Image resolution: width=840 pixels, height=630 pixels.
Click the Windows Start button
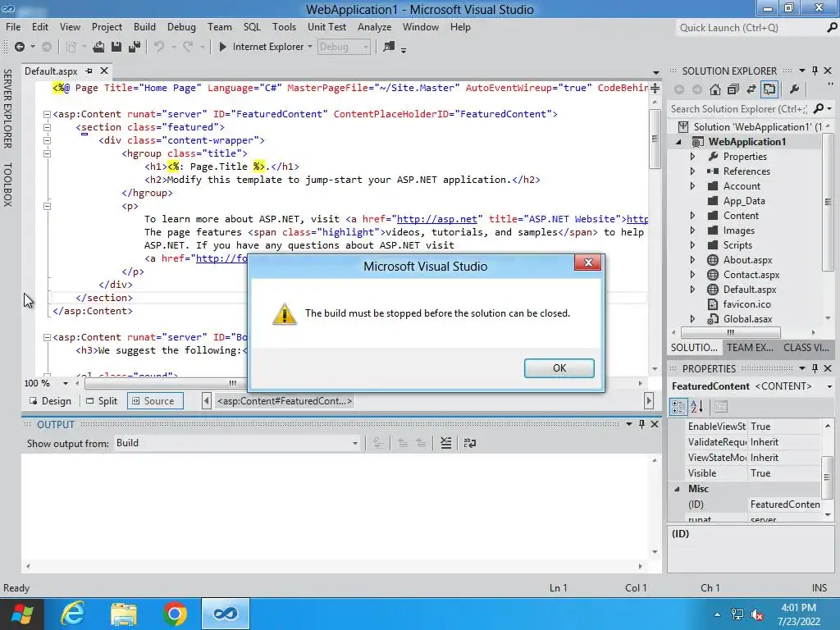coord(22,614)
